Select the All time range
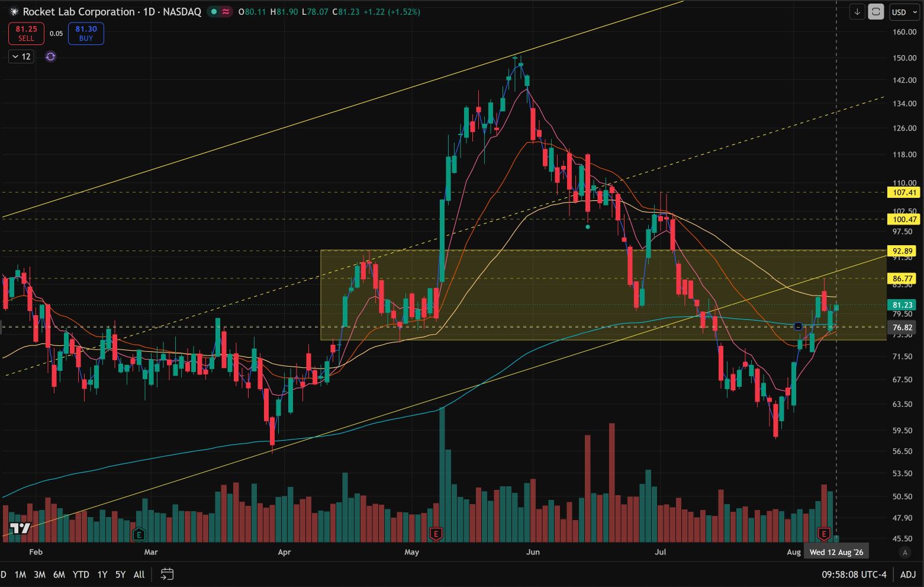Viewport: 924px width, 587px height. pos(139,575)
